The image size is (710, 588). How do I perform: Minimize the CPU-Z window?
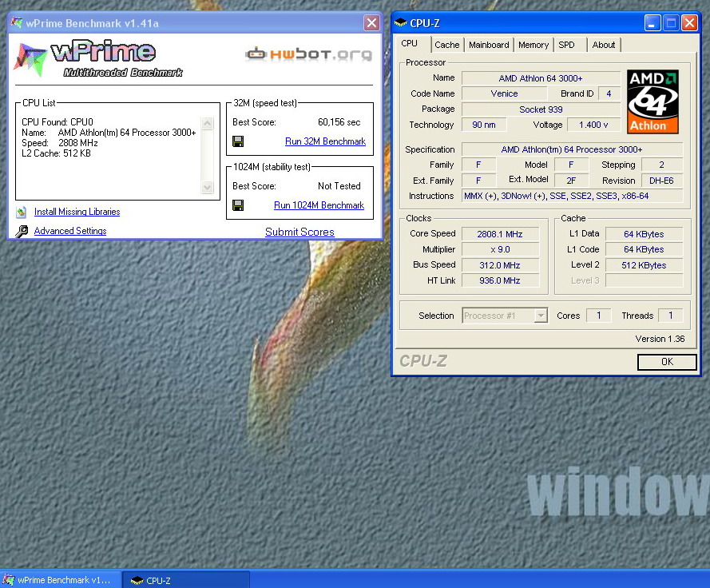pyautogui.click(x=652, y=22)
